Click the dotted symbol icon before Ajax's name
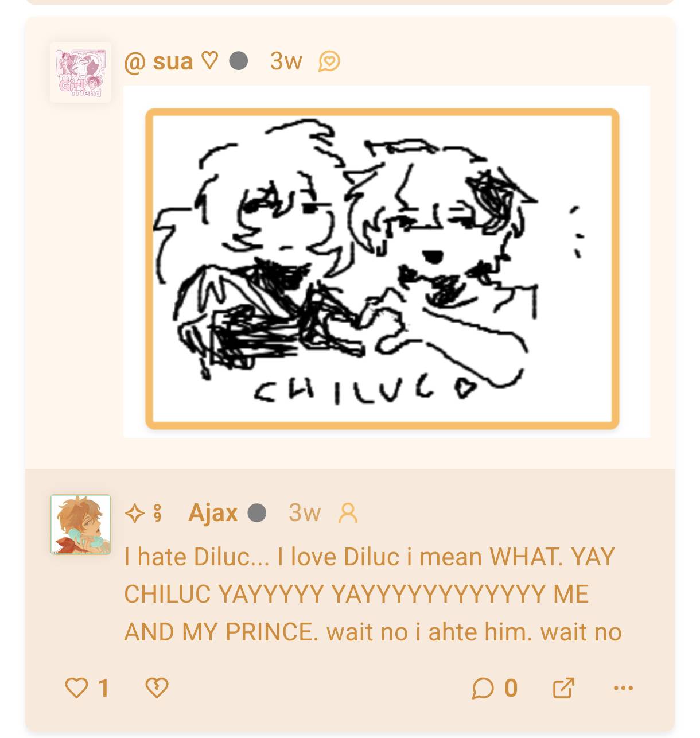This screenshot has width=700, height=738. (158, 514)
